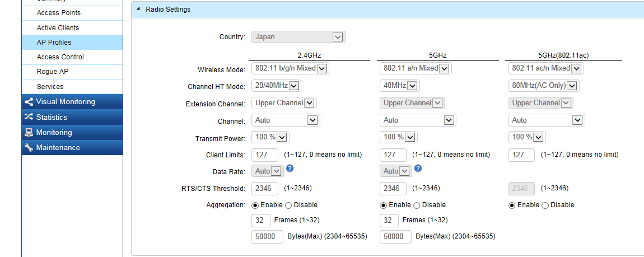Click the help icon beside 5GHz Data Rate
Viewport: 644px width, 257px height.
click(418, 169)
